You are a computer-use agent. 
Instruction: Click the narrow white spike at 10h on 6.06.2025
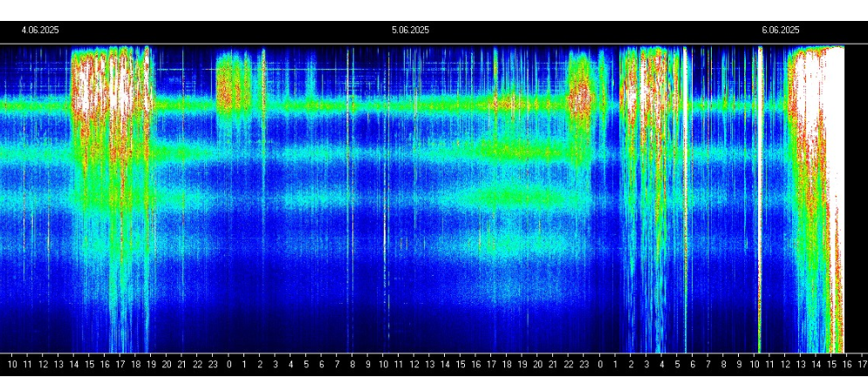[x=760, y=175]
